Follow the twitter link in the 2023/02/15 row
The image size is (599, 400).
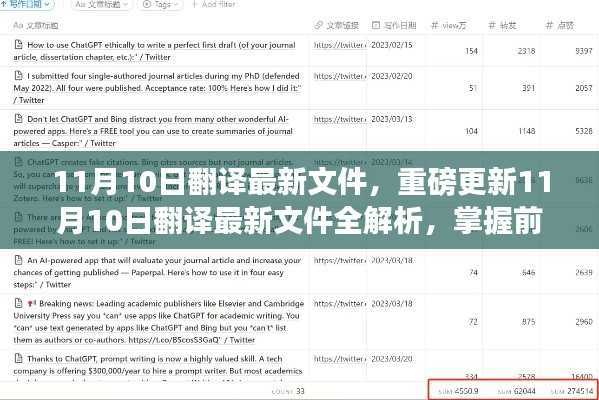tap(340, 45)
